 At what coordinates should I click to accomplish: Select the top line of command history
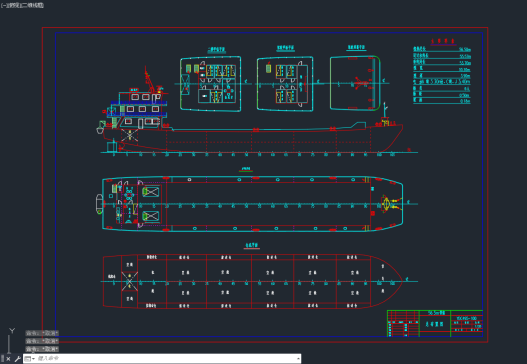point(42,333)
